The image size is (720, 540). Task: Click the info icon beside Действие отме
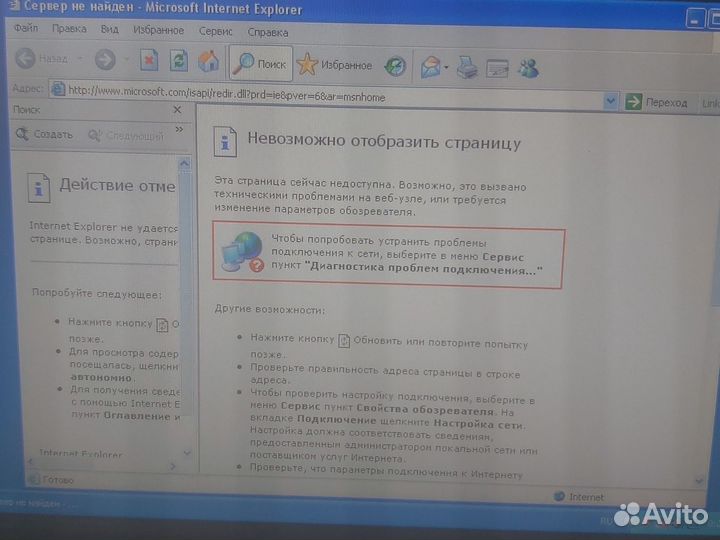point(39,187)
